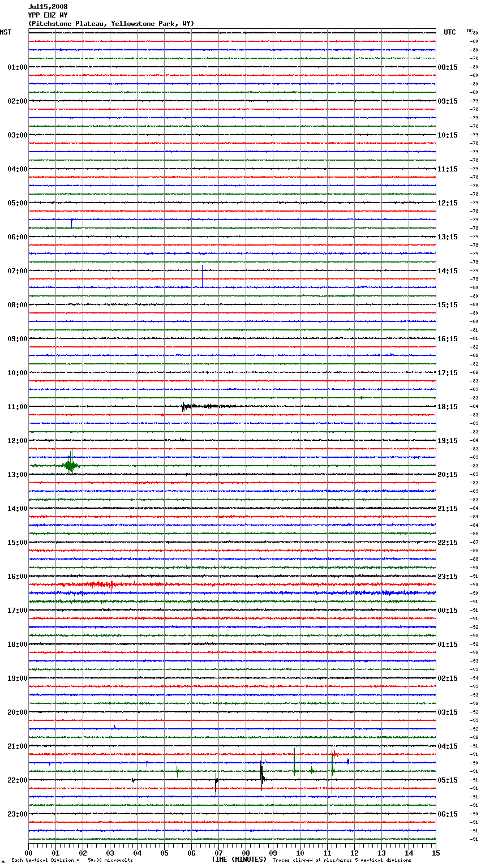Click the 15 minute tick label on the bottom axis
The height and width of the screenshot is (868, 481).
coord(436,853)
